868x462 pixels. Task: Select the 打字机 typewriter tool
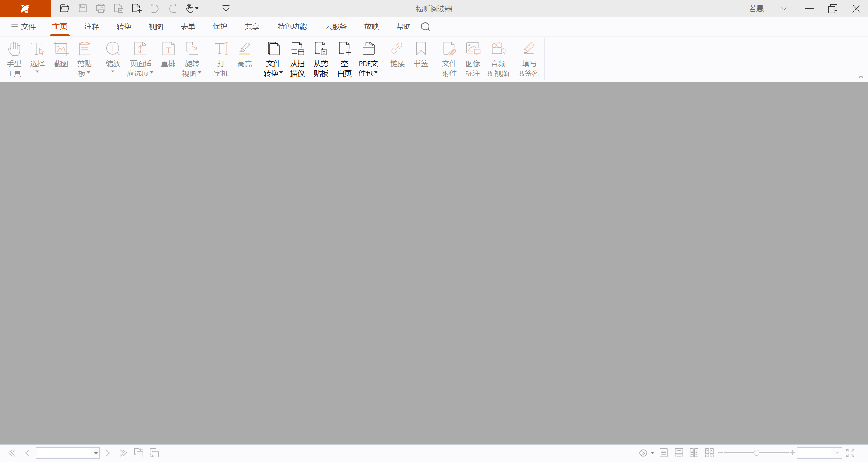221,59
